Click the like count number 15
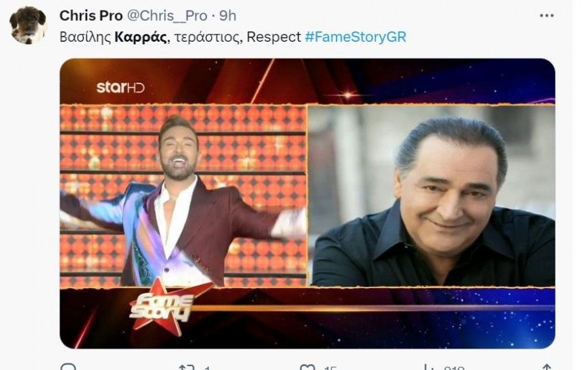The height and width of the screenshot is (370, 588). [330, 368]
